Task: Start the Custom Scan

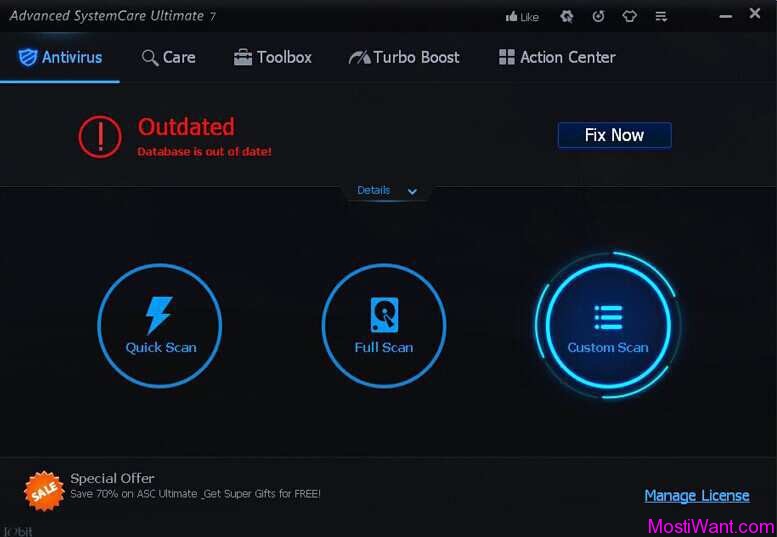Action: (608, 325)
